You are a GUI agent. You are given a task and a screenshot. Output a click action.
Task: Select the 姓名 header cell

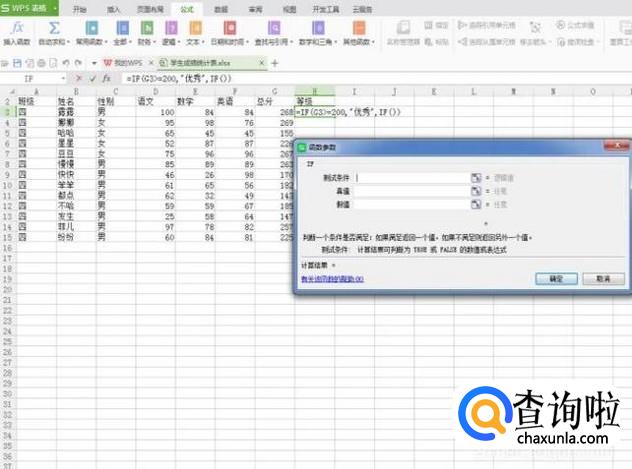pyautogui.click(x=76, y=102)
